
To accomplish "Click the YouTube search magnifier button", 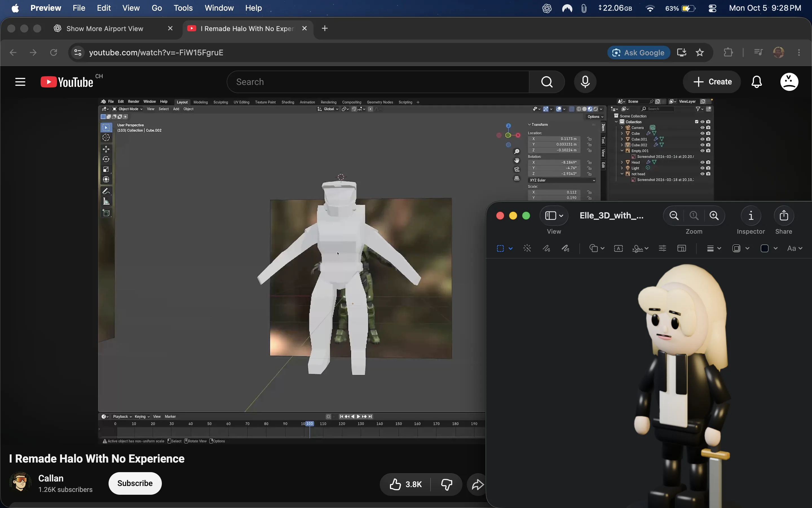I will [547, 82].
